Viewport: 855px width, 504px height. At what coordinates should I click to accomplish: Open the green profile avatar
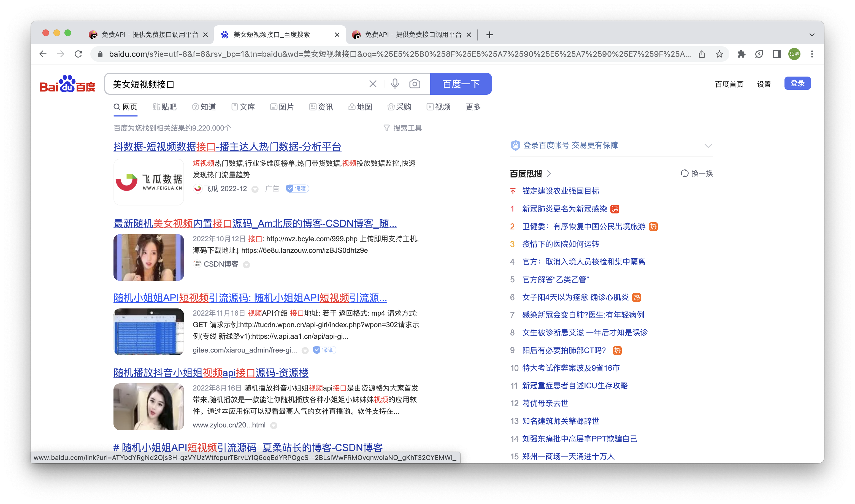(794, 54)
